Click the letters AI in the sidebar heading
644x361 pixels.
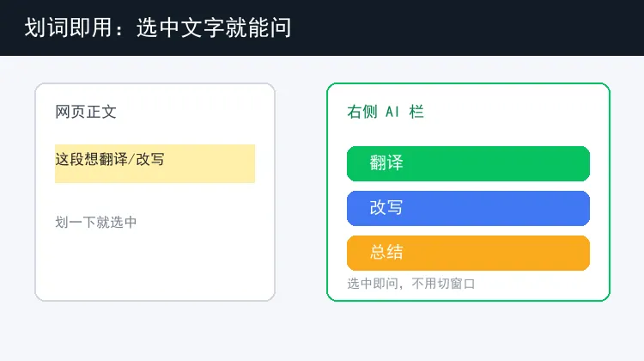tap(392, 112)
